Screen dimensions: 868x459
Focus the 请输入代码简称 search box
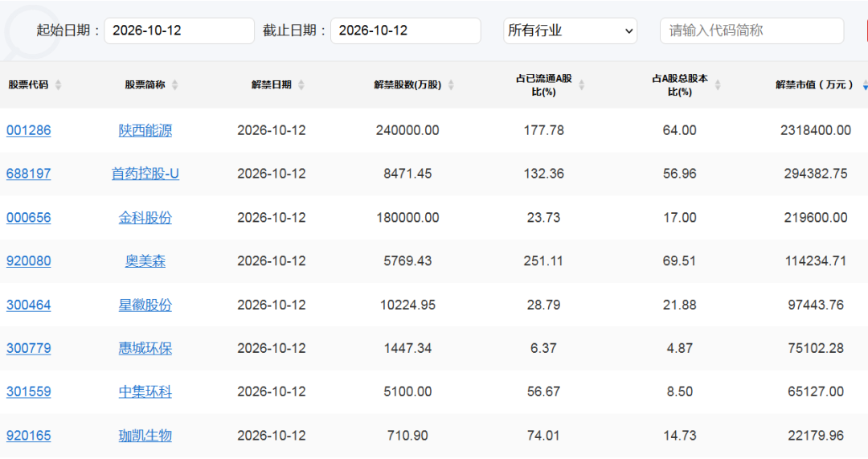pos(751,31)
